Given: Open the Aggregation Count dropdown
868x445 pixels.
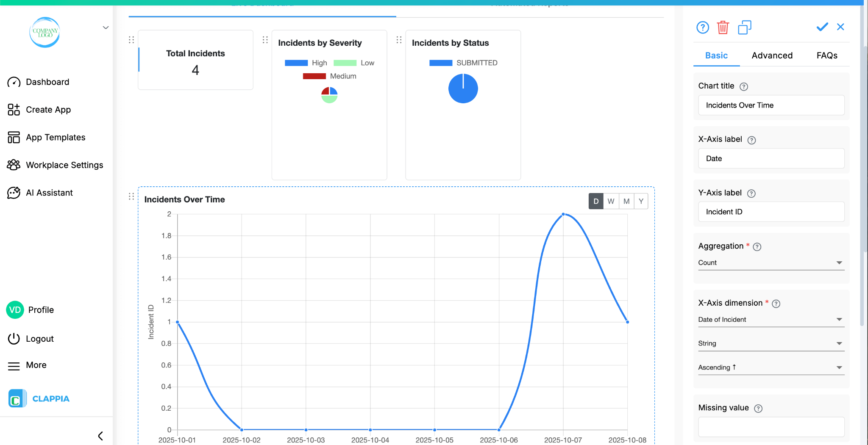Looking at the screenshot, I should pos(771,263).
